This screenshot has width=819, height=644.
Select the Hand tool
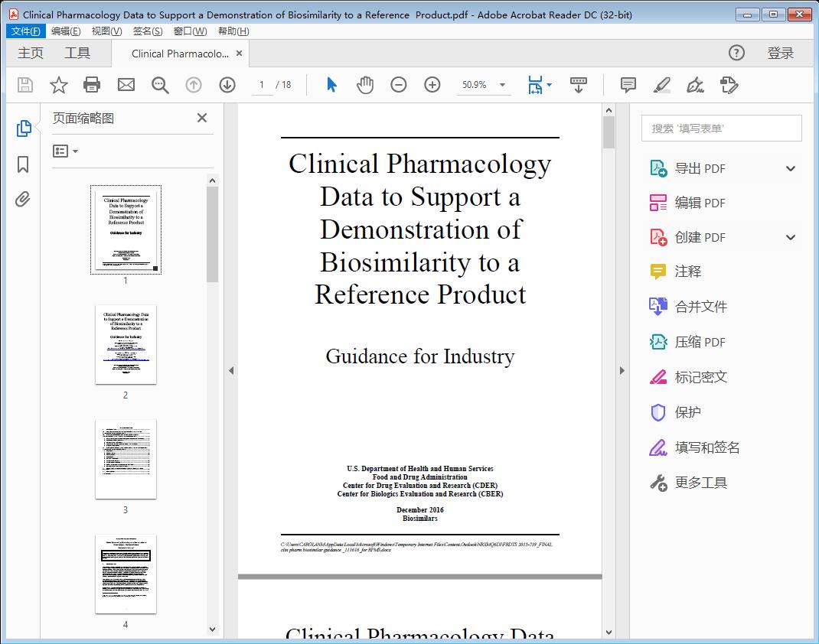[x=365, y=85]
